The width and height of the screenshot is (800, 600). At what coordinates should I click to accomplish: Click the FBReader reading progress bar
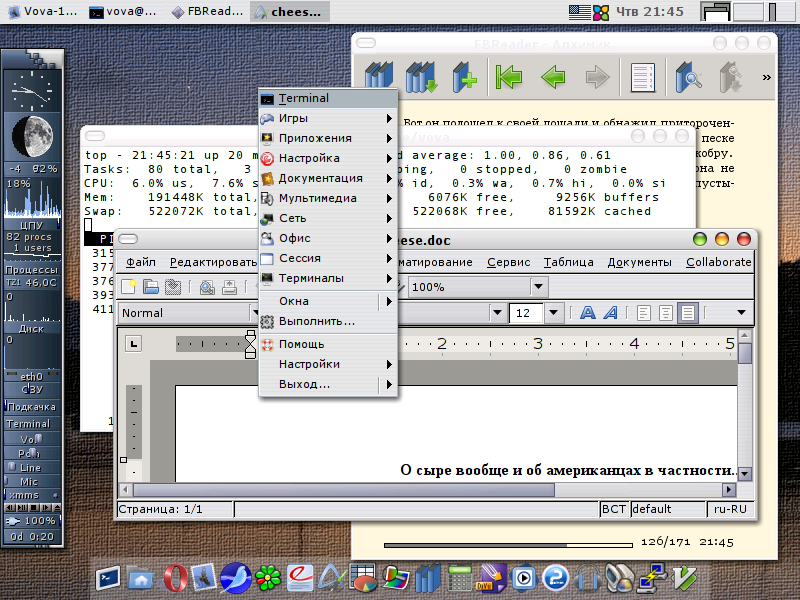tap(508, 545)
